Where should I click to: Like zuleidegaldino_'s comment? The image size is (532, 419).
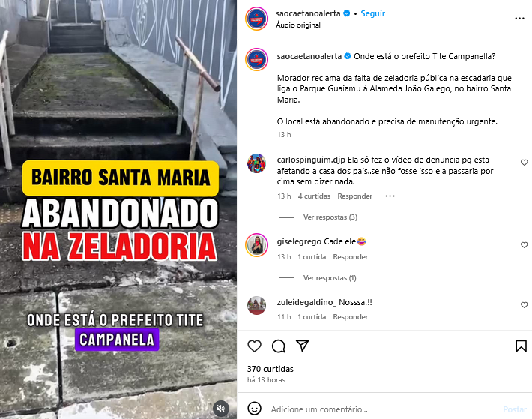[525, 305]
